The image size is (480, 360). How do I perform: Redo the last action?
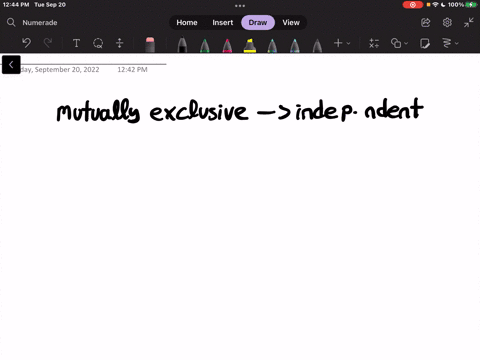[x=48, y=43]
